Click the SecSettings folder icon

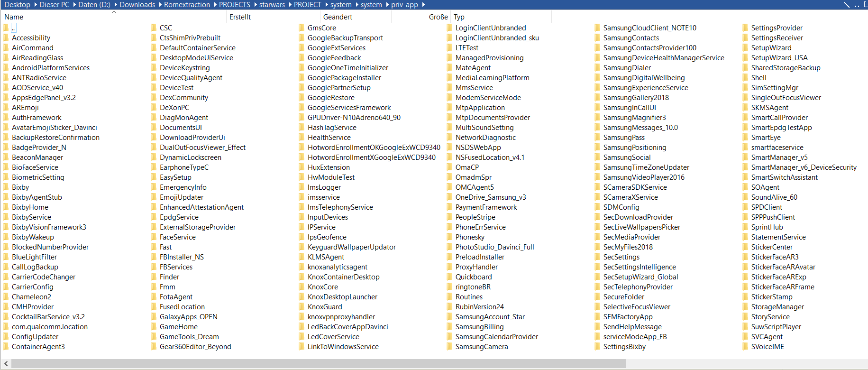[x=597, y=257]
